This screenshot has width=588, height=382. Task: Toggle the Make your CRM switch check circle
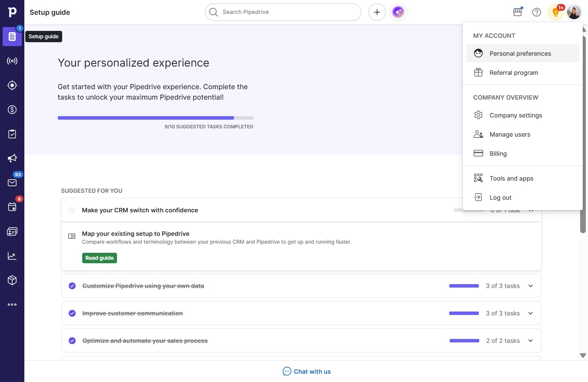72,210
